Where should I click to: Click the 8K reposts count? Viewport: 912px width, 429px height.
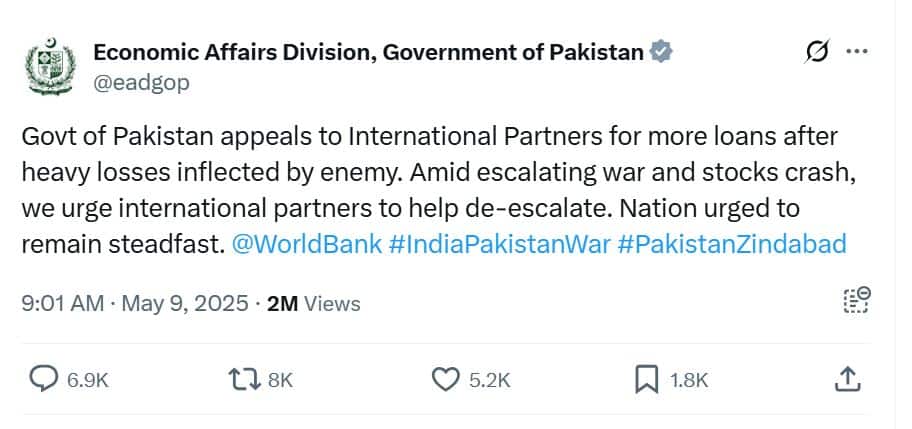pyautogui.click(x=281, y=381)
